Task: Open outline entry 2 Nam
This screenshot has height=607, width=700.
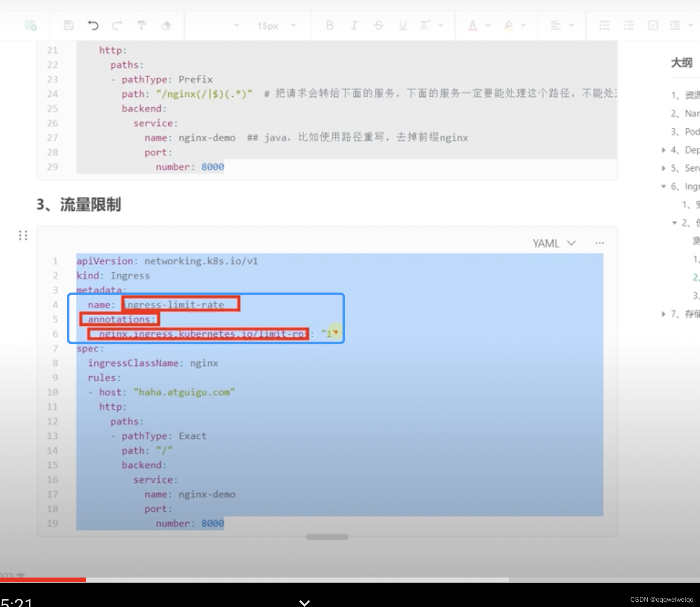Action: (x=685, y=114)
